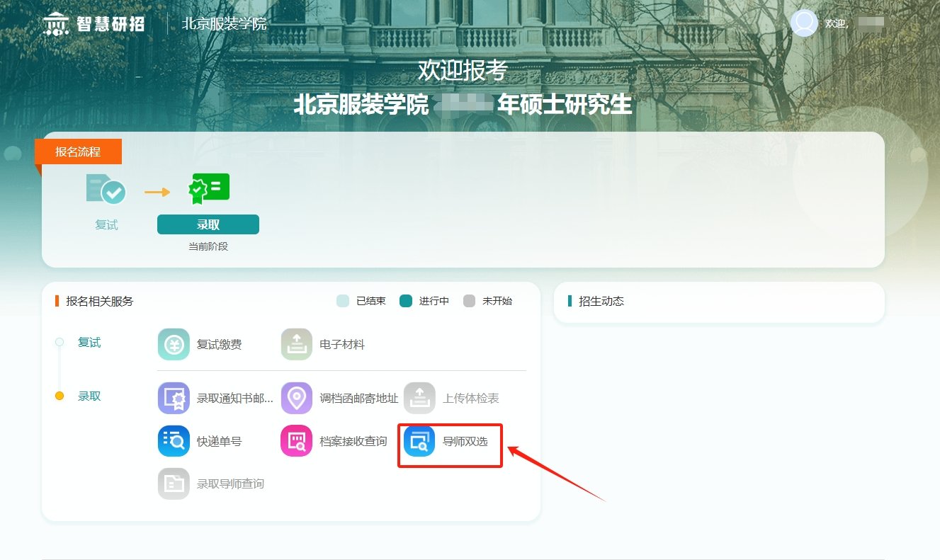Click 北京服装学院 in the header
Screen dimensions: 940x560
pos(225,23)
